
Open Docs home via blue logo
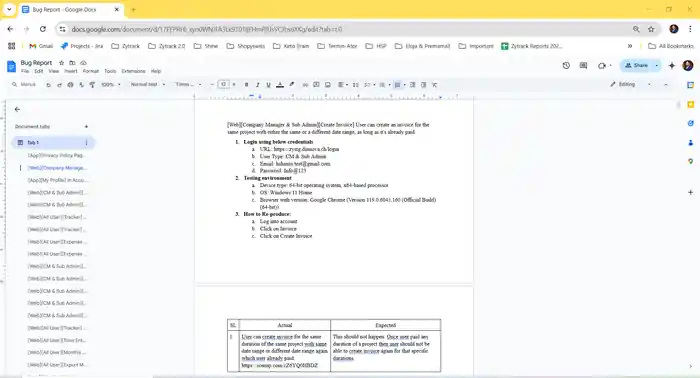tap(11, 66)
